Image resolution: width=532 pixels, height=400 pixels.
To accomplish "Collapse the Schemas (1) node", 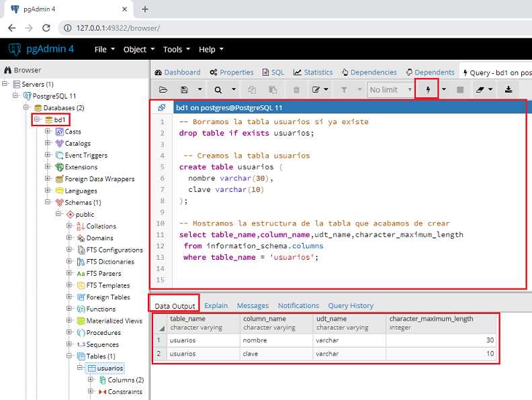I will [48, 202].
